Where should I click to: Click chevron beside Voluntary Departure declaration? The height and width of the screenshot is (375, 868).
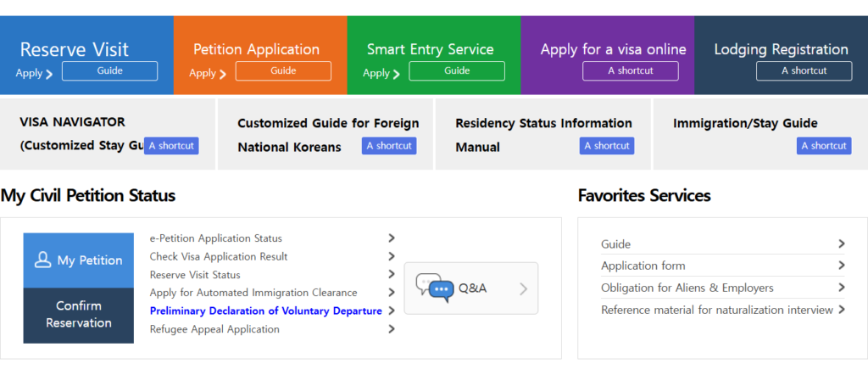(x=392, y=311)
